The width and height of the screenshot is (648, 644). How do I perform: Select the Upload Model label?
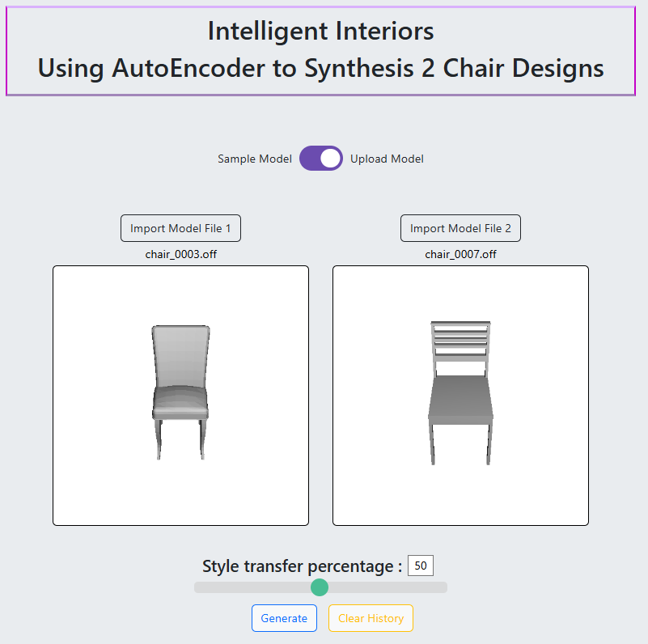387,159
